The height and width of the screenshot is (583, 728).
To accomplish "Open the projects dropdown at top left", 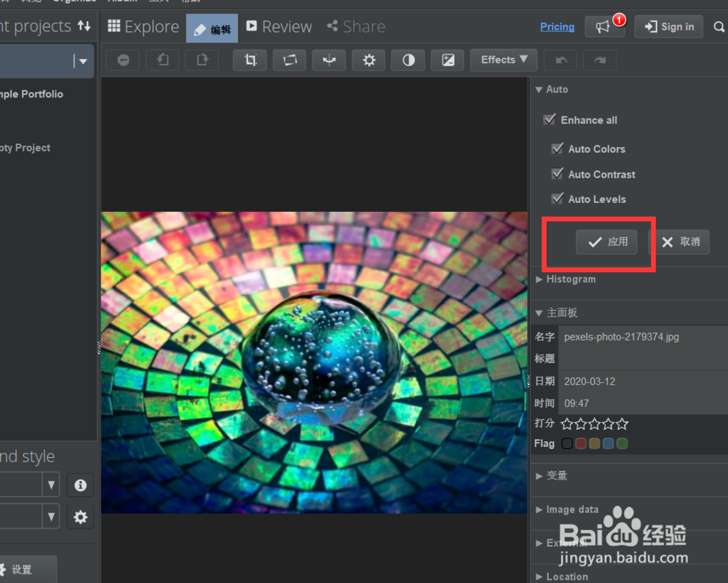I will (x=82, y=61).
